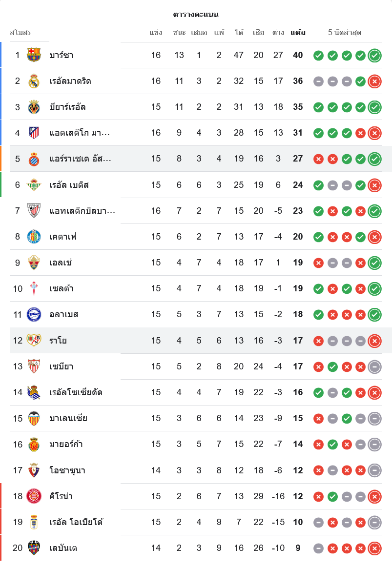The image size is (392, 568).
Task: Click the Levante crest icon
Action: [x=34, y=548]
